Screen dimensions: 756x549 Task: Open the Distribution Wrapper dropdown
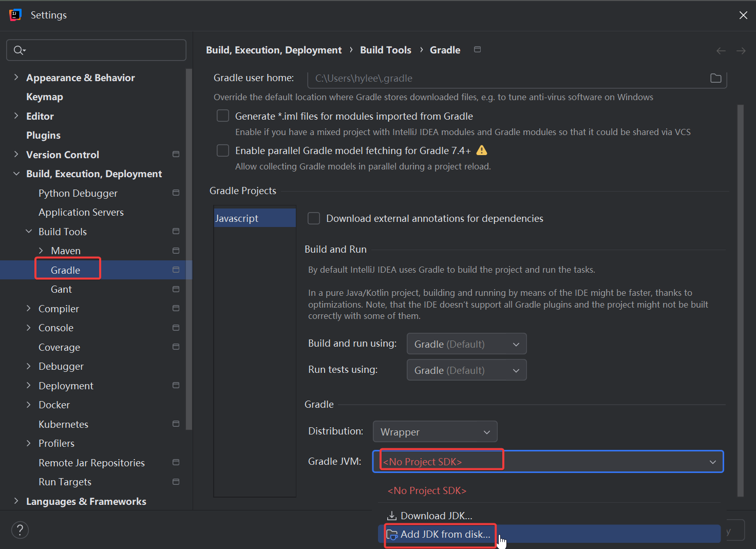tap(434, 432)
